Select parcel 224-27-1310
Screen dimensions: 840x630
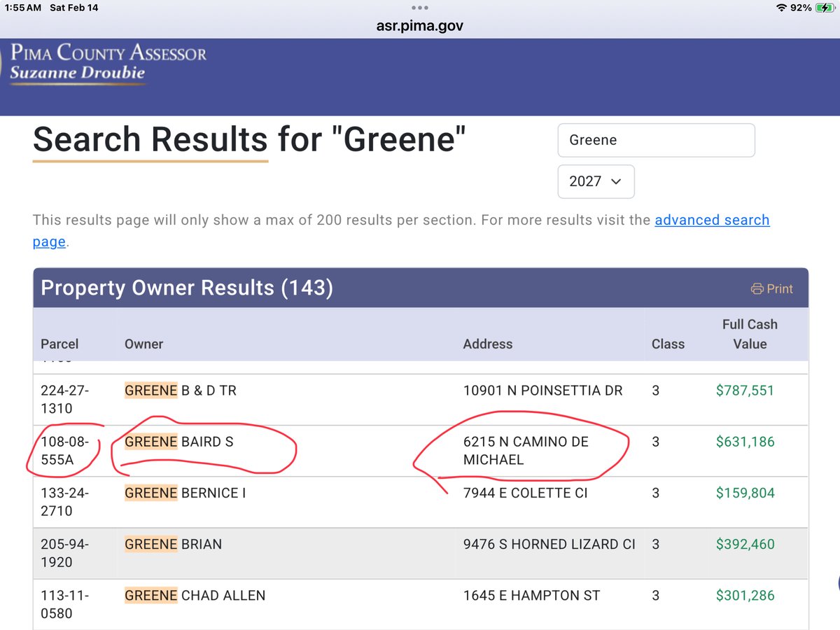[x=64, y=399]
